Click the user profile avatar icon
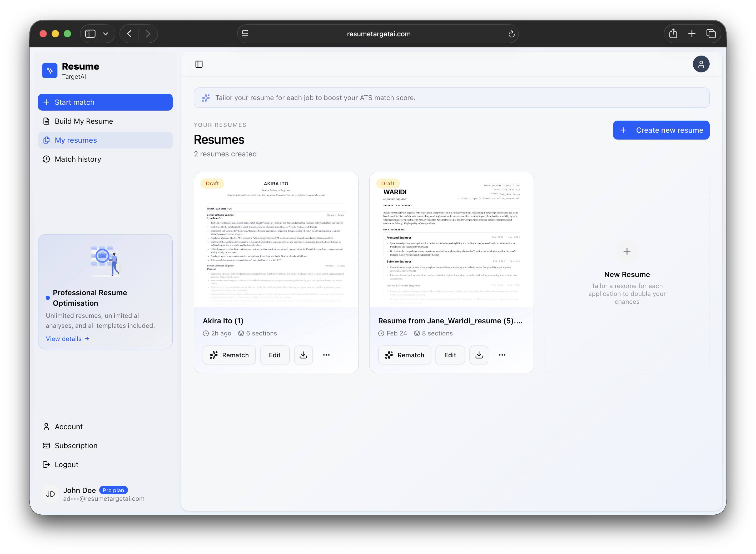The height and width of the screenshot is (554, 756). point(701,64)
